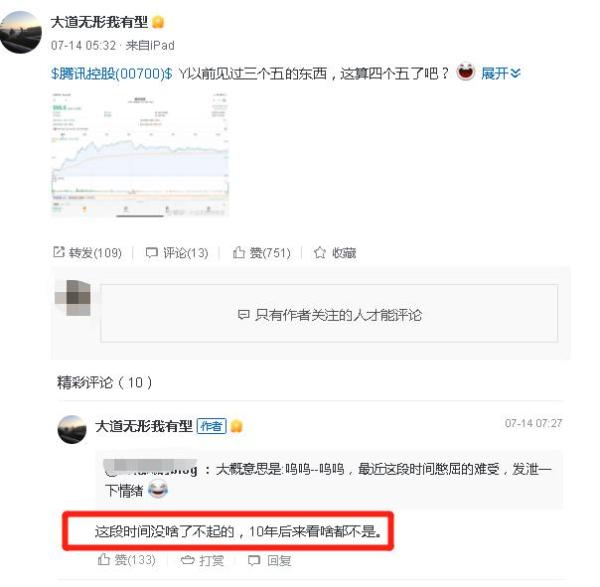Click the gold verification badge beside the post author's name
The height and width of the screenshot is (587, 600).
[x=158, y=22]
